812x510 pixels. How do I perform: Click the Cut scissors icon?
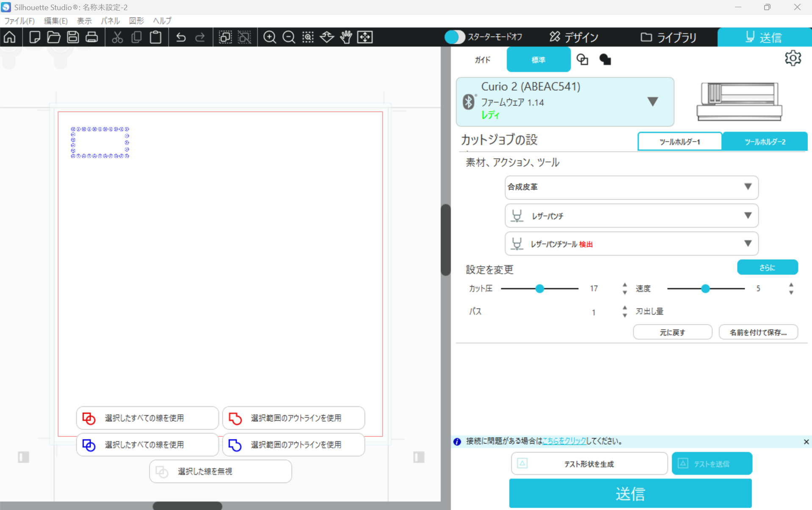pos(117,37)
